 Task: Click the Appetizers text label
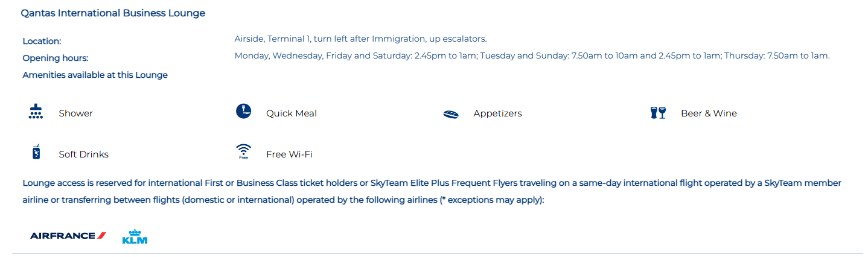497,113
